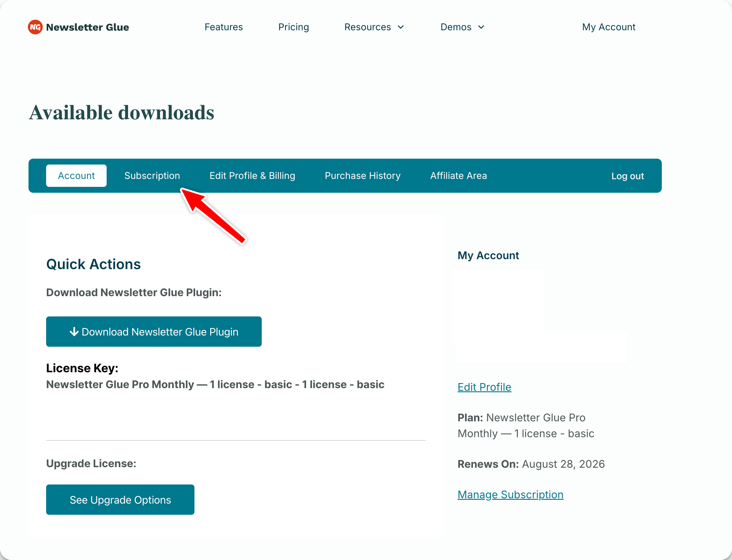Follow the Manage Subscription link
This screenshot has width=732, height=560.
(511, 495)
